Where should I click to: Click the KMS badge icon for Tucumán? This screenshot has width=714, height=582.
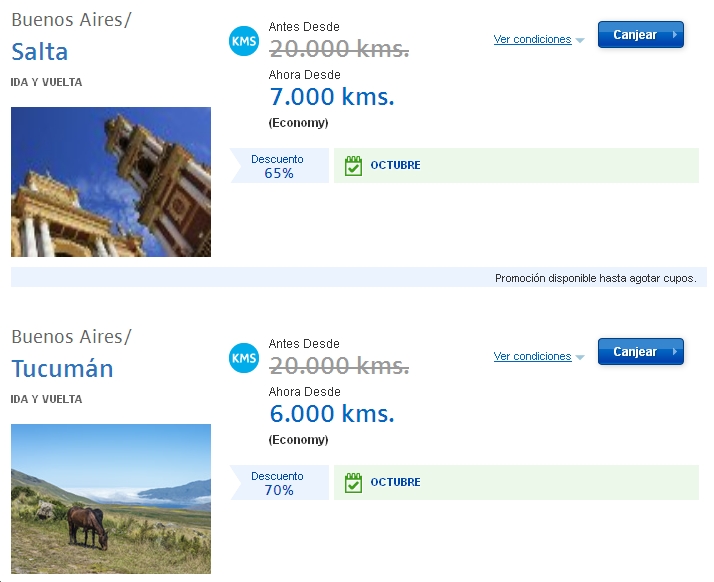coord(244,358)
